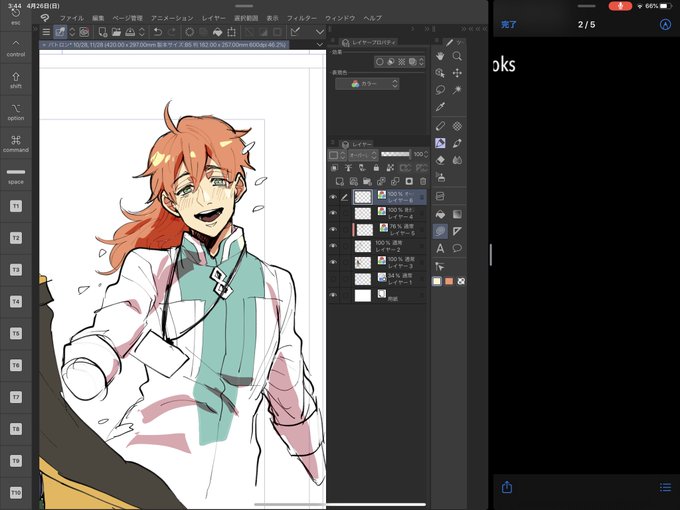The image size is (680, 510).
Task: Select the Eyedropper tool
Action: click(440, 107)
